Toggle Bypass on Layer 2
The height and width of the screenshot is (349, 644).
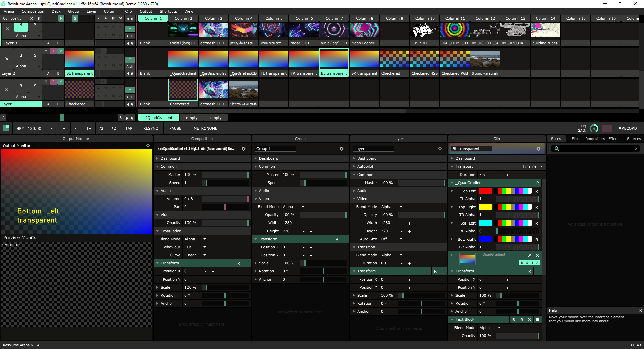(x=21, y=56)
